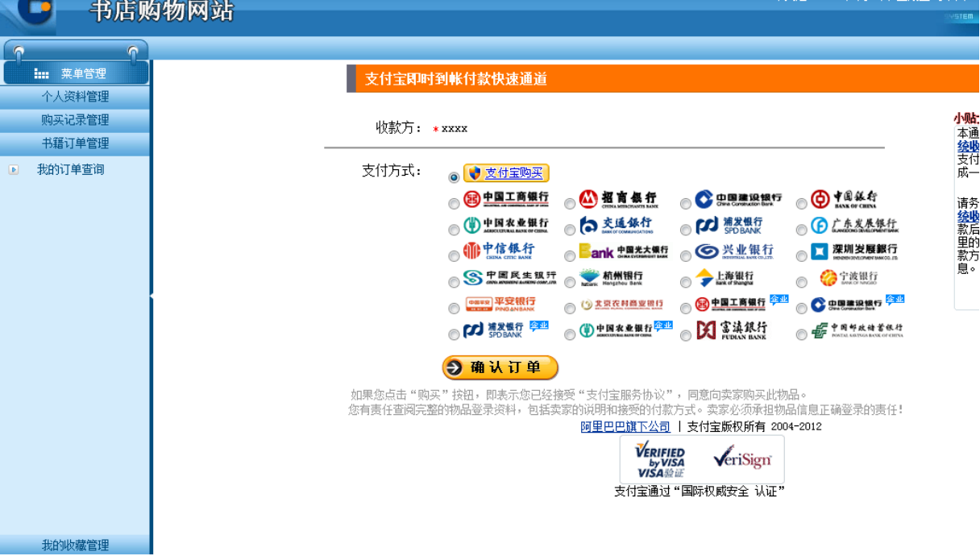This screenshot has width=980, height=556.
Task: Collapse the sidebar with the splitter arrow
Action: [152, 297]
